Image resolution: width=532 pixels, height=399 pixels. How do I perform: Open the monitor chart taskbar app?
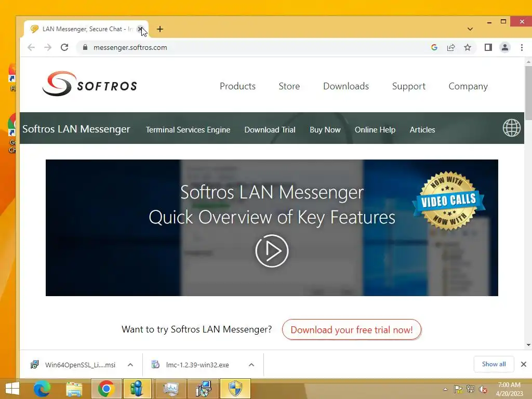(x=170, y=389)
